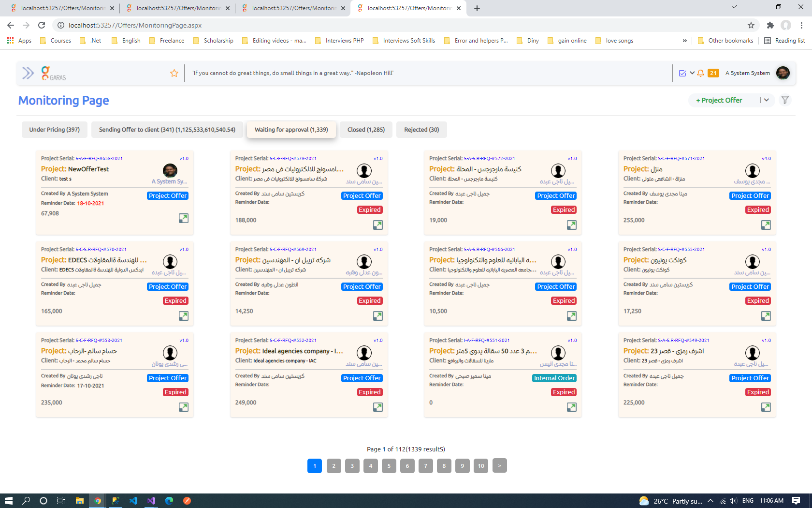This screenshot has height=508, width=812.
Task: Toggle the tasks checkbox icon in header
Action: [682, 73]
